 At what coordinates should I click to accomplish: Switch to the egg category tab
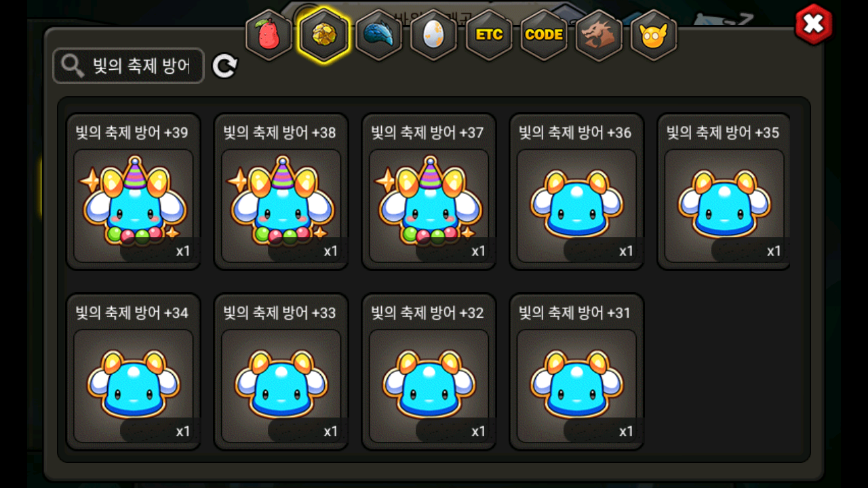[x=434, y=35]
